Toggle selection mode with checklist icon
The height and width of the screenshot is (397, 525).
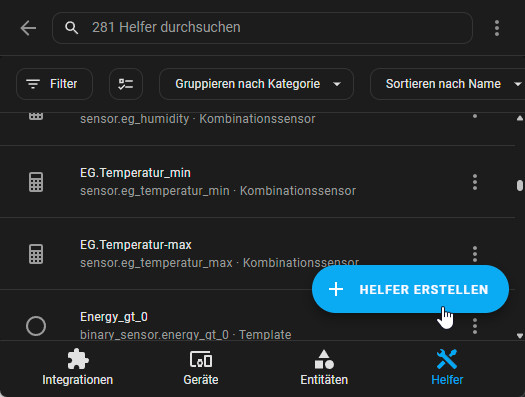tap(126, 84)
